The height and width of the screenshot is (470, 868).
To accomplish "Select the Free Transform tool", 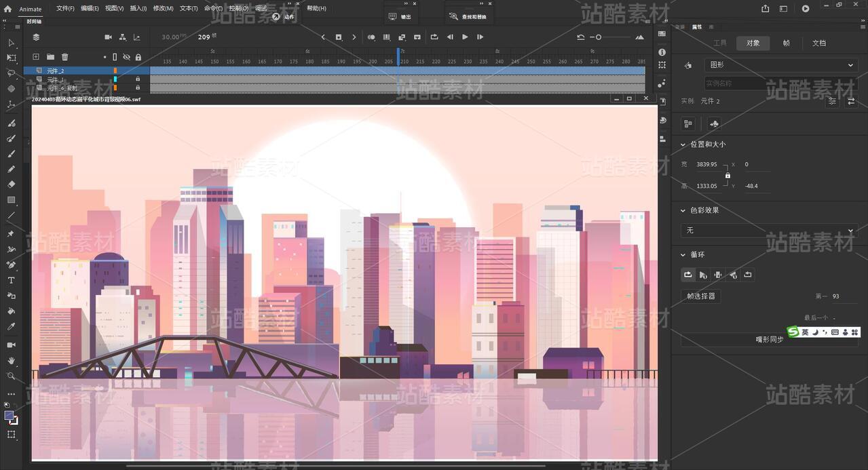I will pyautogui.click(x=11, y=58).
